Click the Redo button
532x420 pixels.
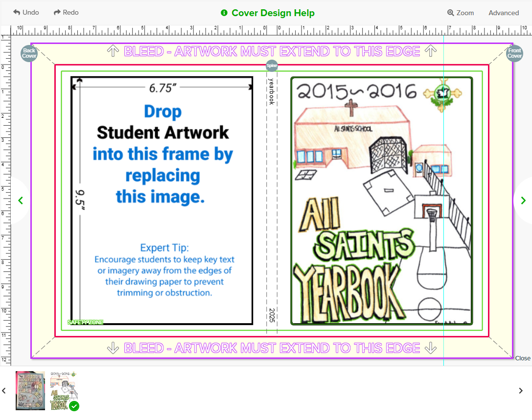[x=66, y=12]
